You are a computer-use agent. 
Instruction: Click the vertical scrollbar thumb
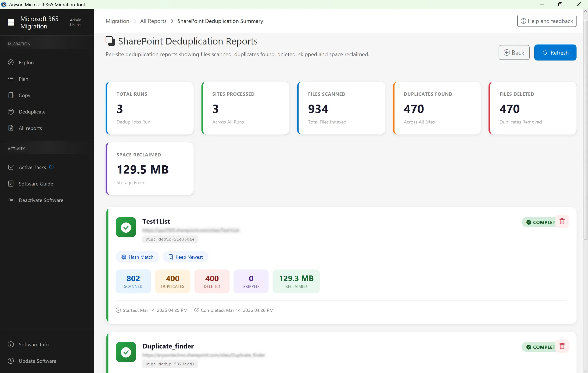pos(585,130)
